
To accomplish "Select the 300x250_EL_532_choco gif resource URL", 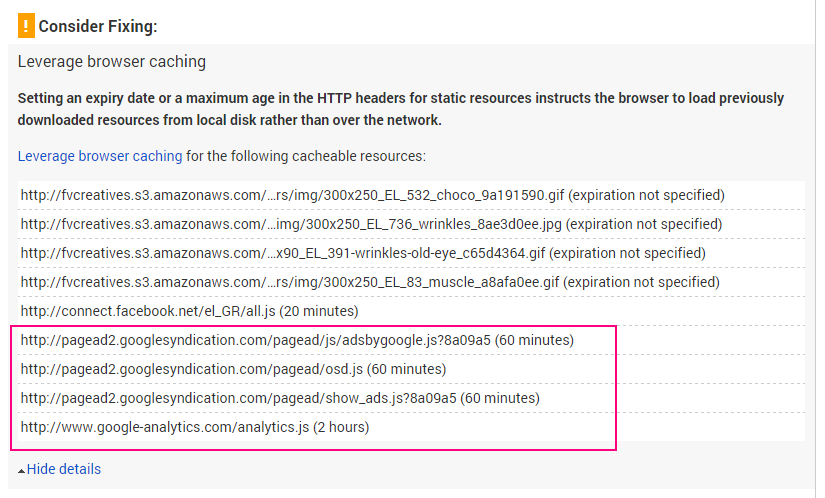I will 293,195.
